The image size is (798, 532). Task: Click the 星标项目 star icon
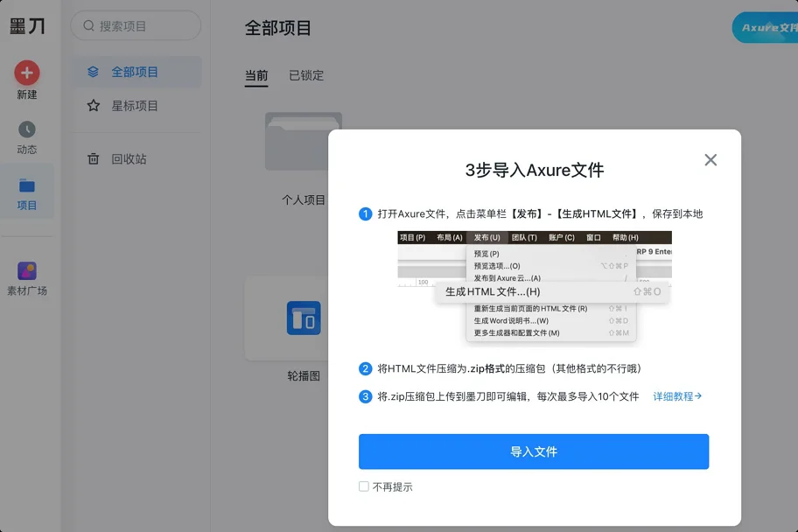click(x=93, y=106)
